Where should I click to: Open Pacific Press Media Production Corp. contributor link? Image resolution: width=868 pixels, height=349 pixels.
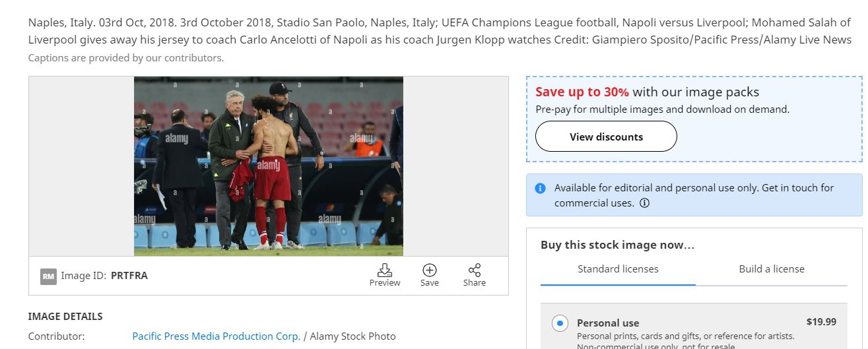point(217,336)
